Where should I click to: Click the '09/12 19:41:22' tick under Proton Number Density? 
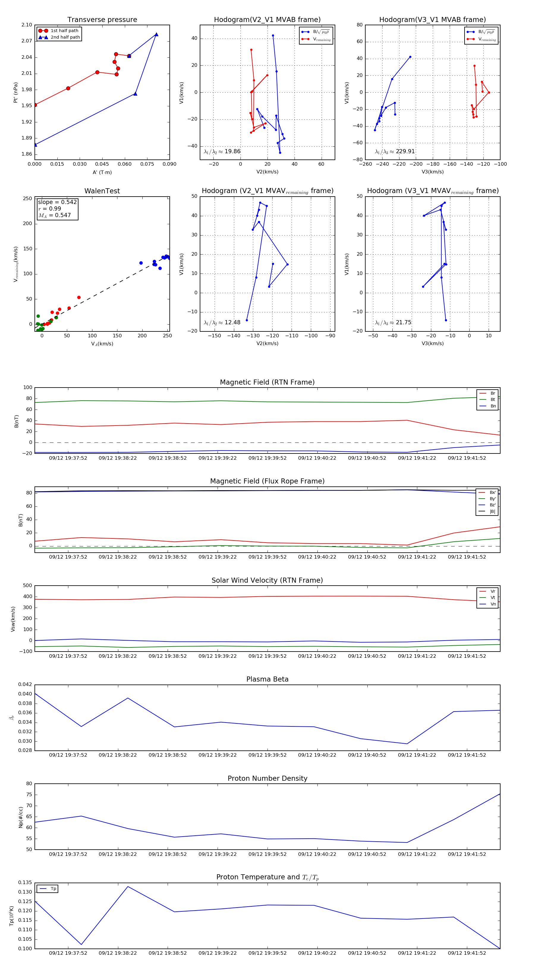pyautogui.click(x=417, y=854)
